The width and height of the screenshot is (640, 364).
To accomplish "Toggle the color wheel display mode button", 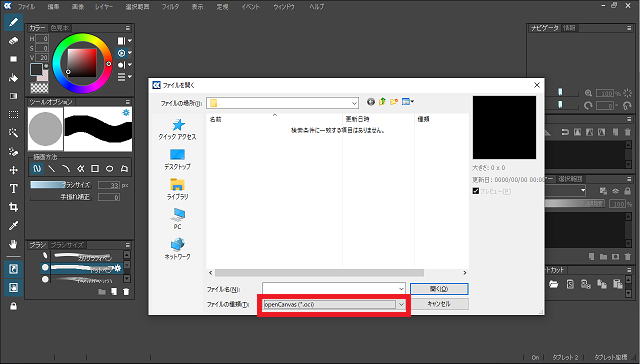I will [121, 53].
